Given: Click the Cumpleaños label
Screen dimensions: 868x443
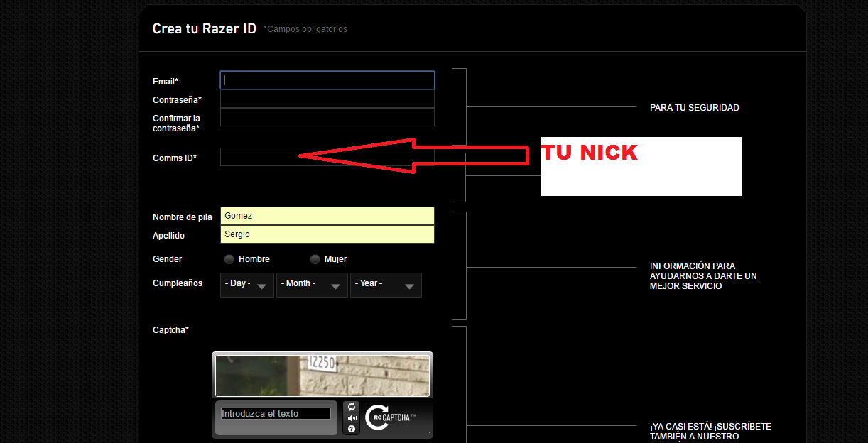Looking at the screenshot, I should click(x=178, y=283).
